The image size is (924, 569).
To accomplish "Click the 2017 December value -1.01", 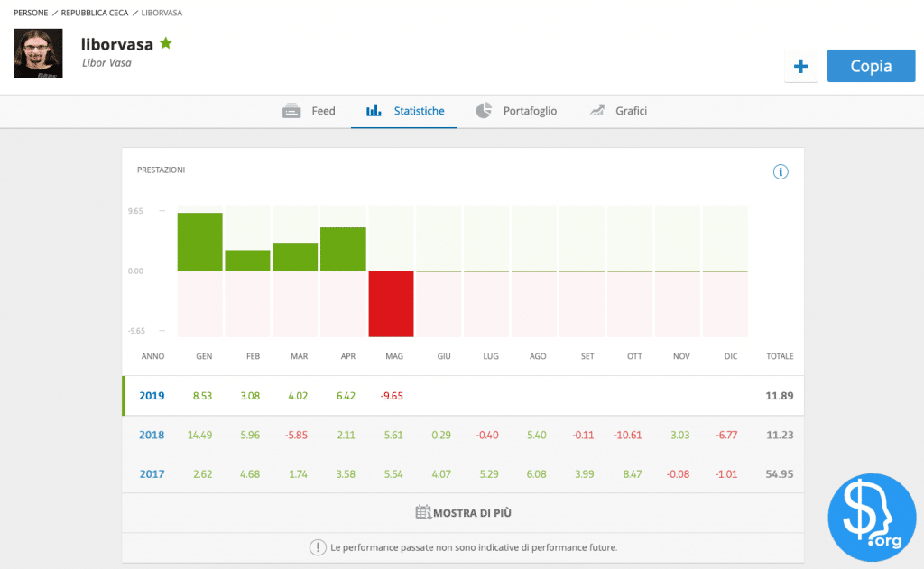I will 726,473.
